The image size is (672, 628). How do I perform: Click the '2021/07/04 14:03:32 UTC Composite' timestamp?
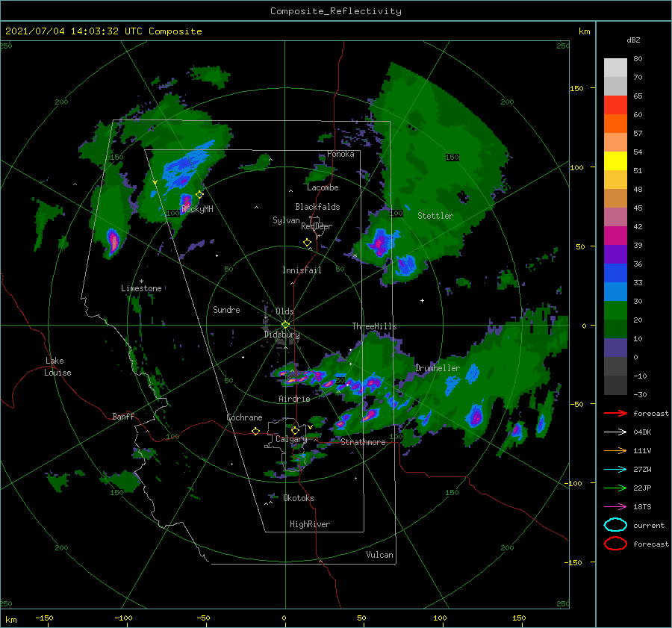103,31
